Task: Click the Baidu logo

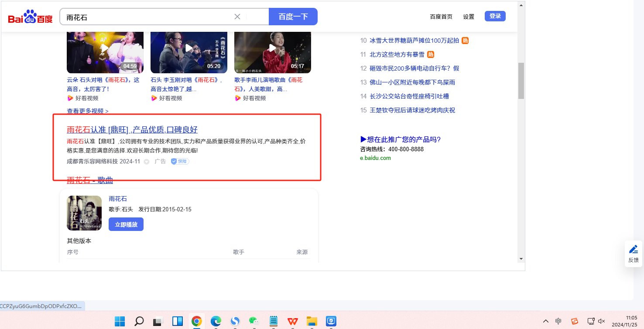Action: click(x=30, y=17)
